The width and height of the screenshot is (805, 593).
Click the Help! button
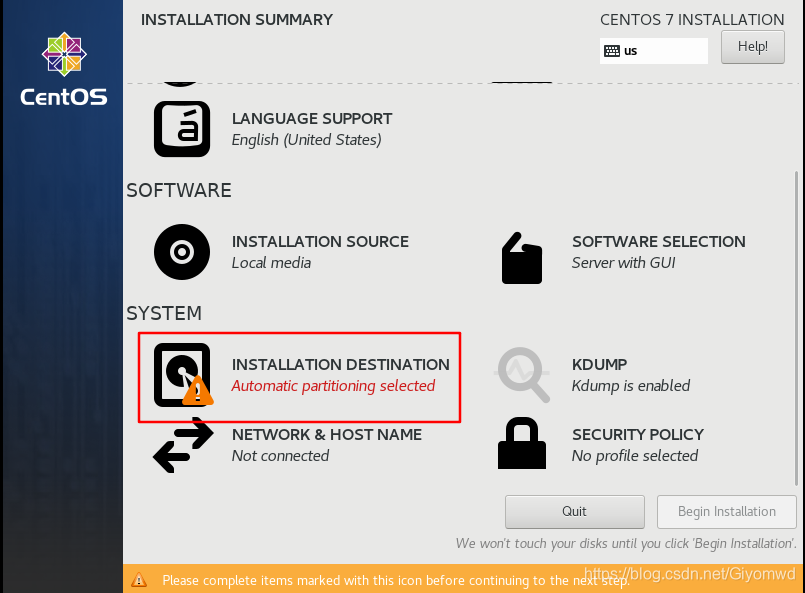click(753, 47)
